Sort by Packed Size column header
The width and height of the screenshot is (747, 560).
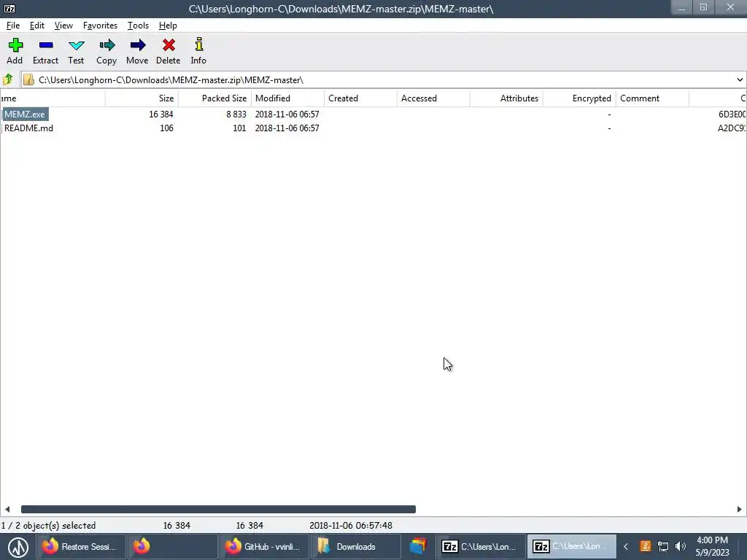pyautogui.click(x=214, y=98)
